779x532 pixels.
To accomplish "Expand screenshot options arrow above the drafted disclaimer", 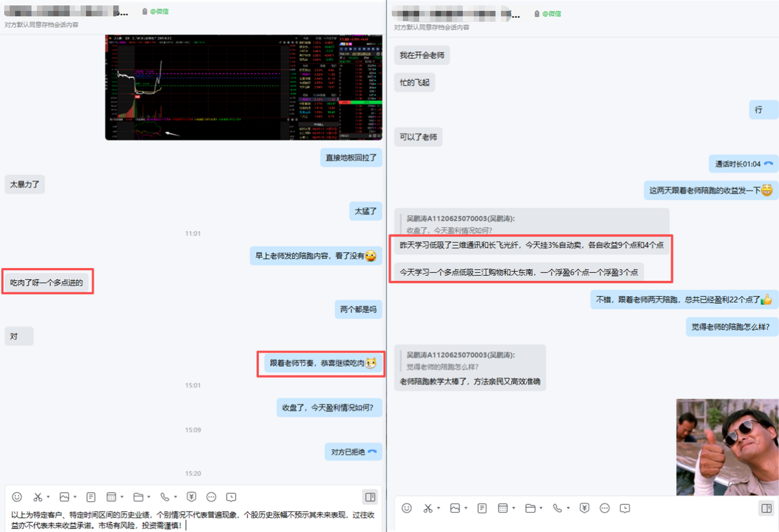I will [48, 498].
